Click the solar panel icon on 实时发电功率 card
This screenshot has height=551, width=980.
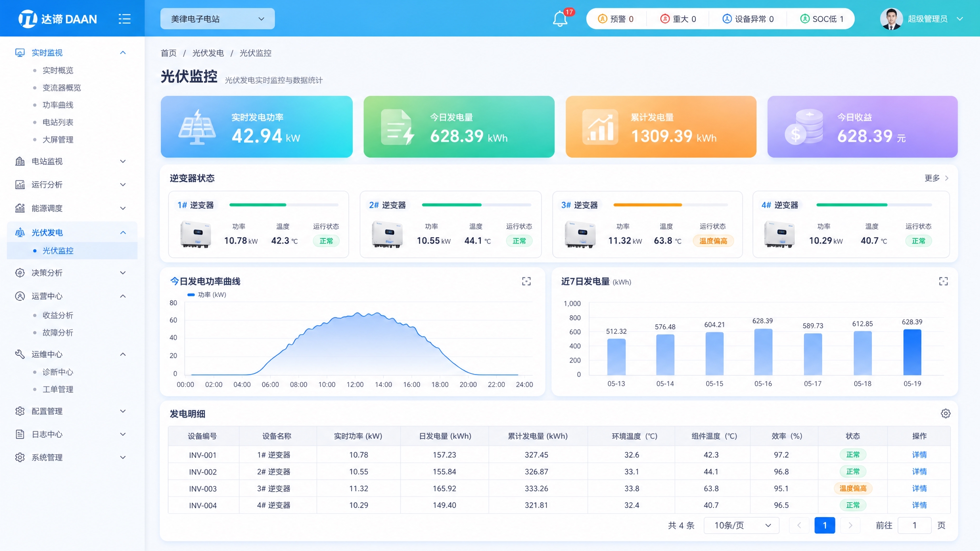pyautogui.click(x=197, y=127)
